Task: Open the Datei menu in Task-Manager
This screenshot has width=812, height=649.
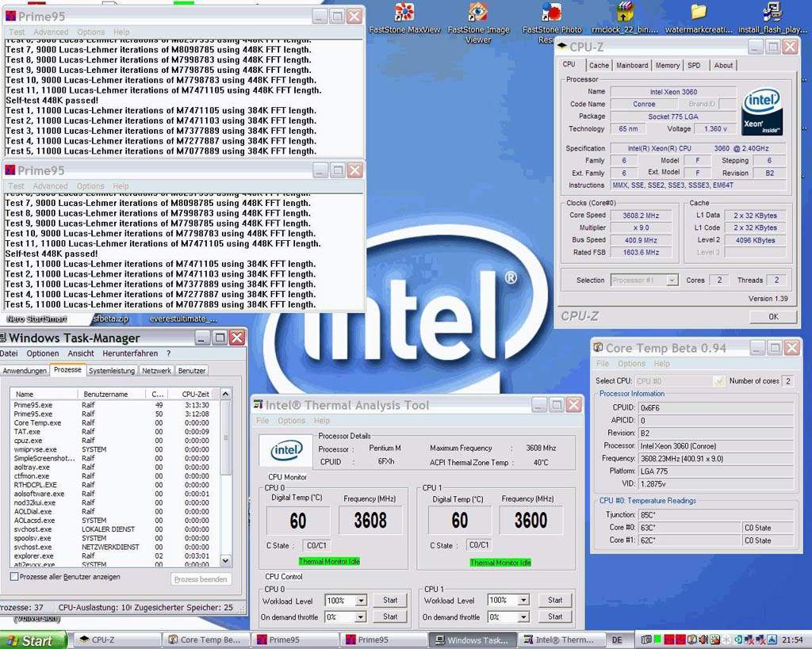Action: [9, 353]
